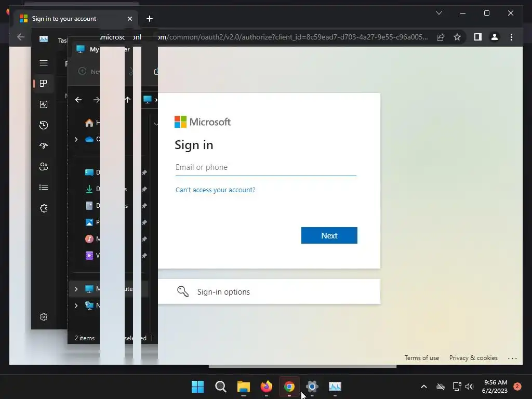Open Task Manager hamburger navigation menu
Image resolution: width=532 pixels, height=399 pixels.
[44, 63]
